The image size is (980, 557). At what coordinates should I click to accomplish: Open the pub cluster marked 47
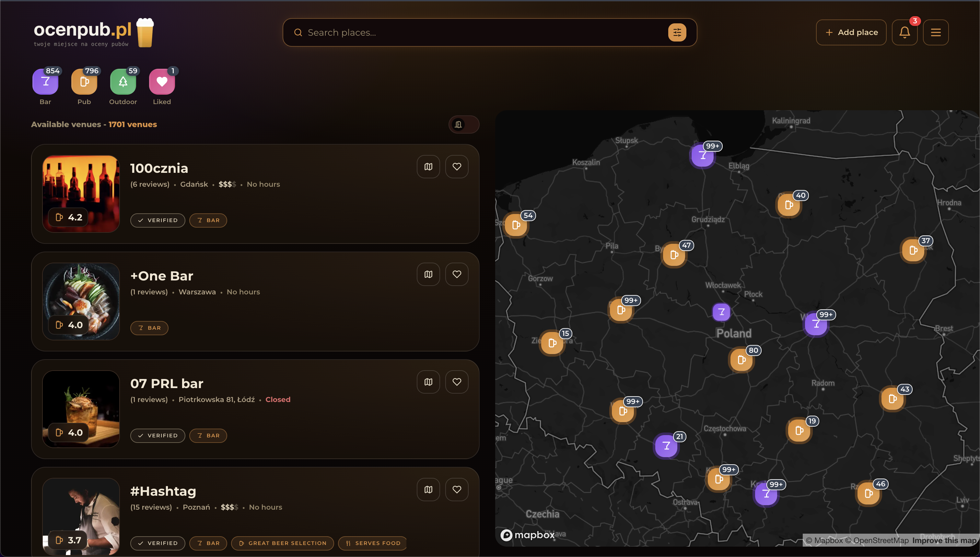pos(674,255)
